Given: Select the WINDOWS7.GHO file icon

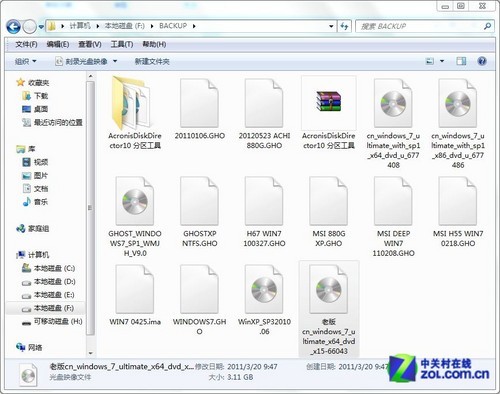Looking at the screenshot, I should [199, 289].
